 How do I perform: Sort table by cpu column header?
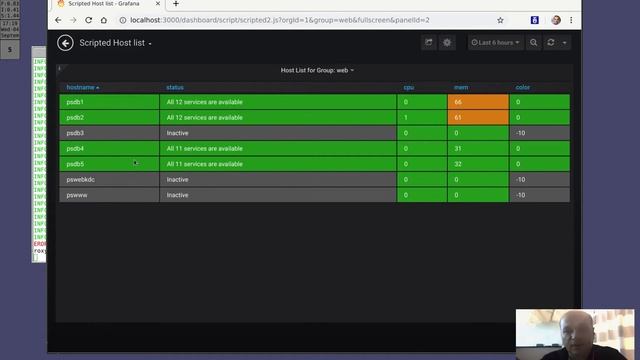(409, 87)
